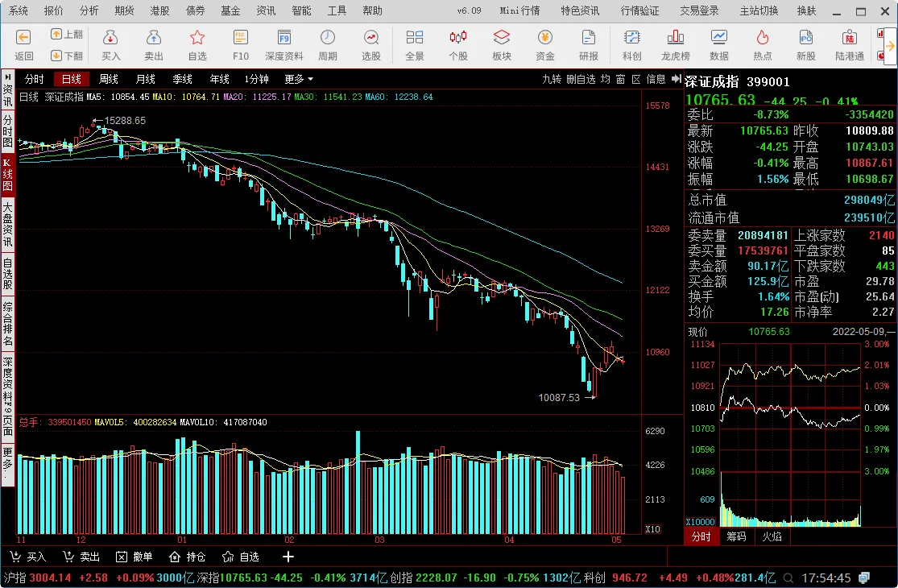Click the 上翻 page up button
The image size is (898, 588).
pyautogui.click(x=66, y=35)
